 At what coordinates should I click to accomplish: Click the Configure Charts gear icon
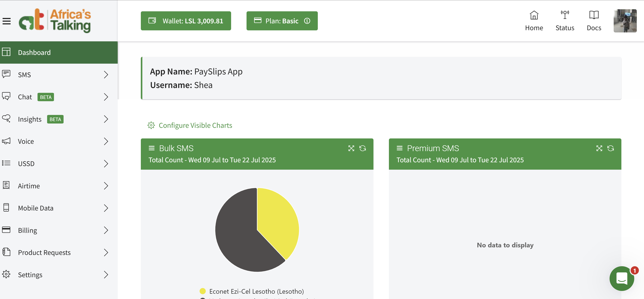tap(151, 125)
